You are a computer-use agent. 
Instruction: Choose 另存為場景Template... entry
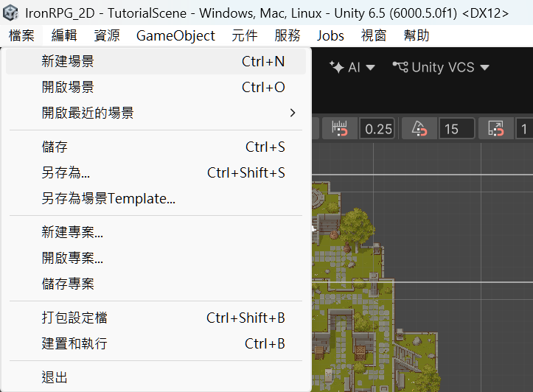(156, 198)
